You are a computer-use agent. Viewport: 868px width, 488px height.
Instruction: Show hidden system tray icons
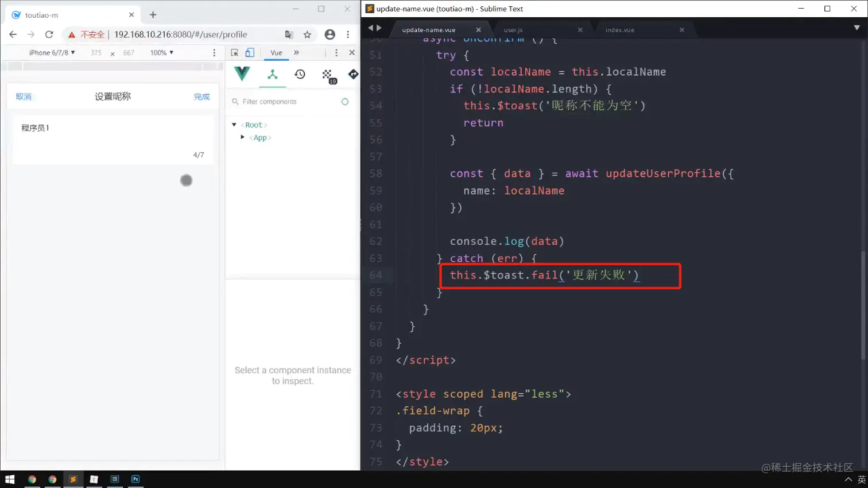coord(848,479)
